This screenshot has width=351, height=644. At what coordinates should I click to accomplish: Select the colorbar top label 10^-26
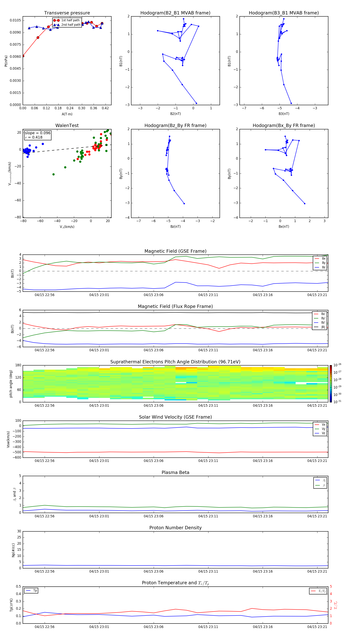(x=337, y=365)
